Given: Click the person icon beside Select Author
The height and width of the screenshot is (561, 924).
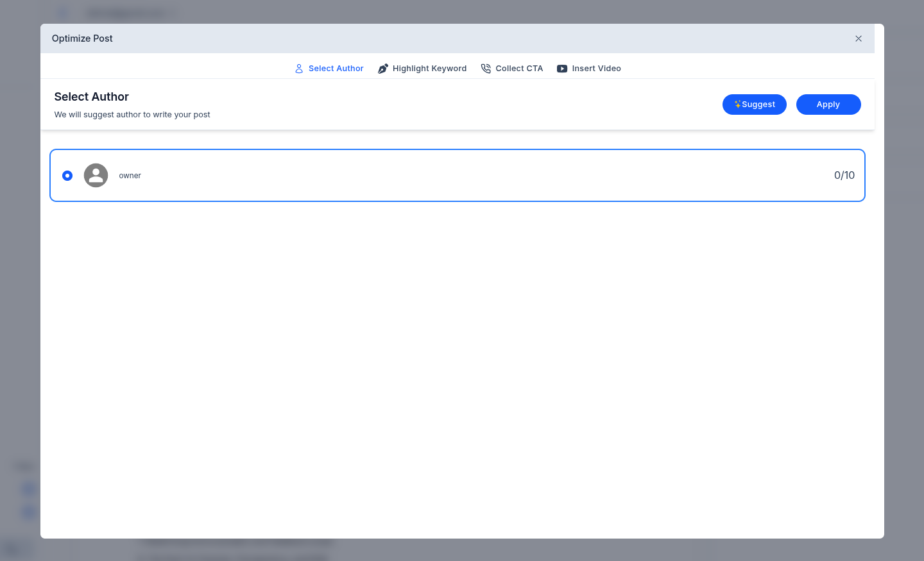Looking at the screenshot, I should (x=299, y=69).
